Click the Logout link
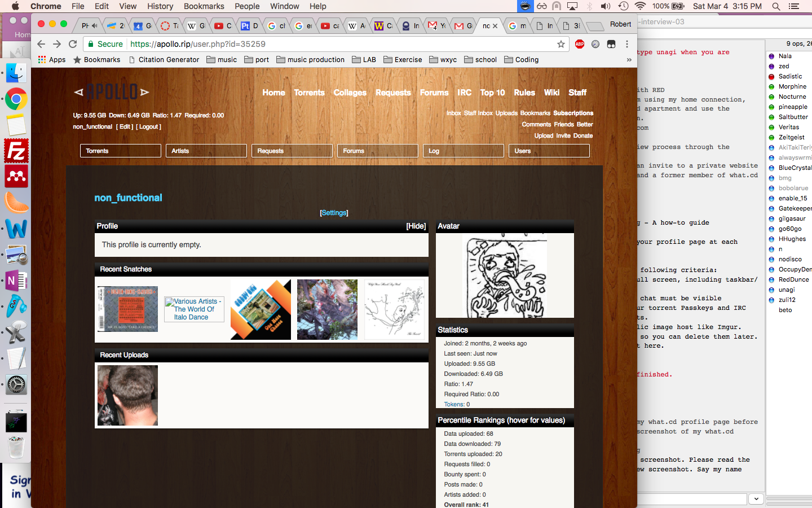Viewport: 812px width, 508px height. [x=148, y=126]
